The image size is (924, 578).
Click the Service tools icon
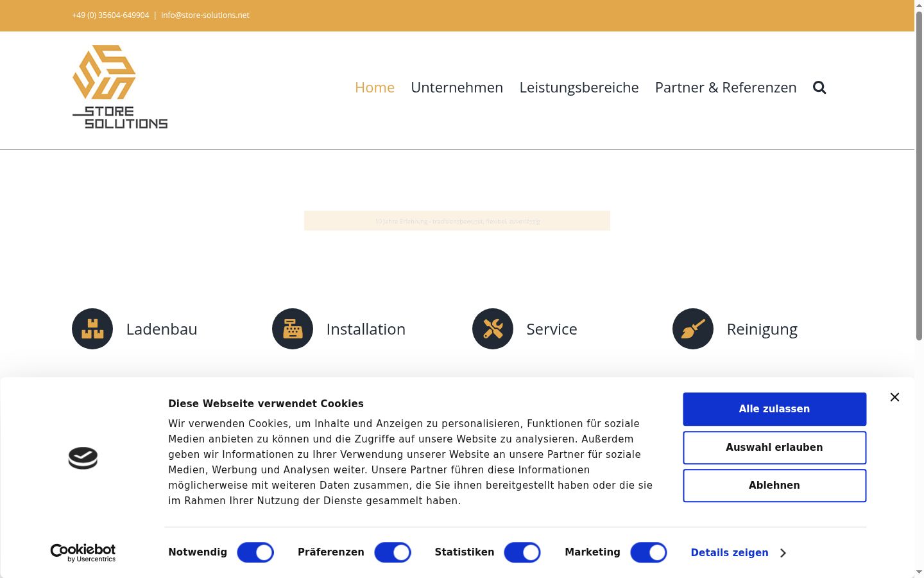pos(493,329)
